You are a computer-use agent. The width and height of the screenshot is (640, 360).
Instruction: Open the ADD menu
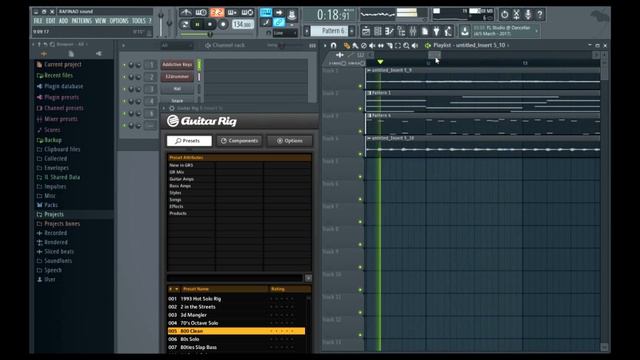tap(63, 21)
